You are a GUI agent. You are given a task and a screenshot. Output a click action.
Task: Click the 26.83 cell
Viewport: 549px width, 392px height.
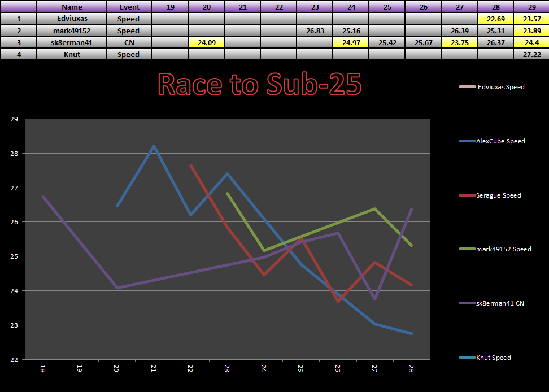click(315, 31)
